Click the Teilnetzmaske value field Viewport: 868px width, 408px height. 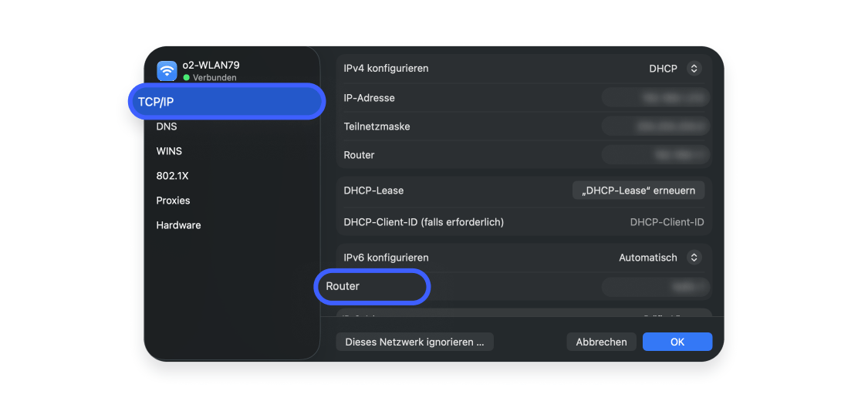655,126
